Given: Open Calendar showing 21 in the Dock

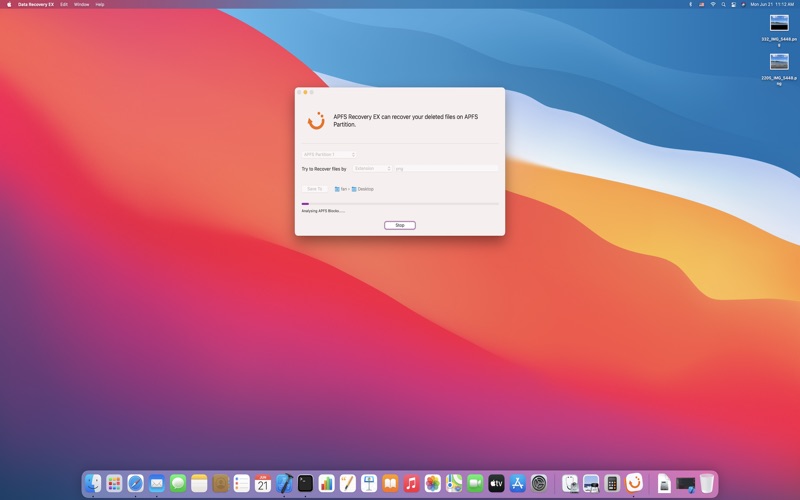Looking at the screenshot, I should (263, 483).
